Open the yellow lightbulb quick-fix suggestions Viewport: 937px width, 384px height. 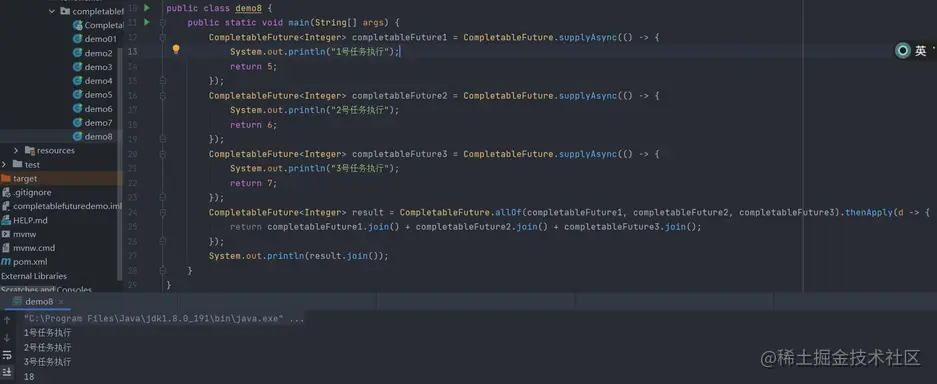tap(176, 49)
